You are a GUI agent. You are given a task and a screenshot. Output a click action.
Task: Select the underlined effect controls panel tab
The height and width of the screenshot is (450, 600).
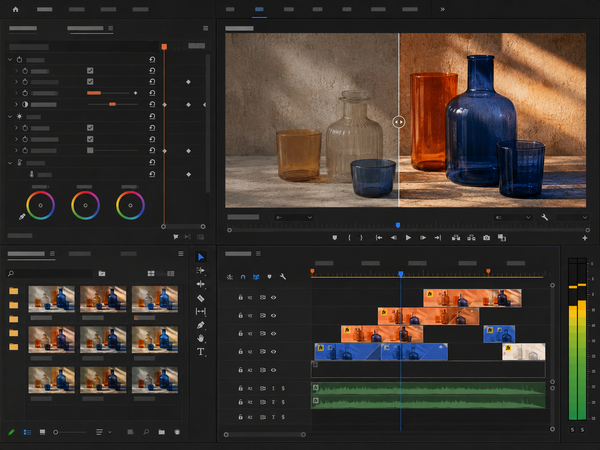coord(85,28)
